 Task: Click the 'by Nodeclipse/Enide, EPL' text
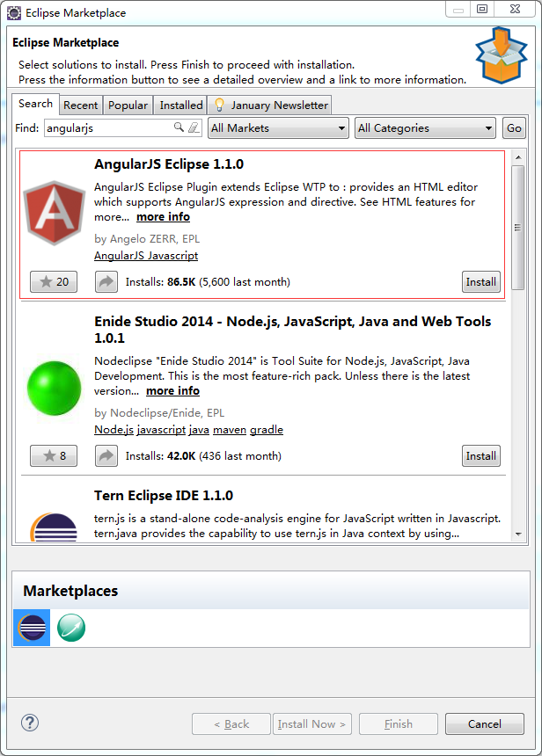point(159,413)
